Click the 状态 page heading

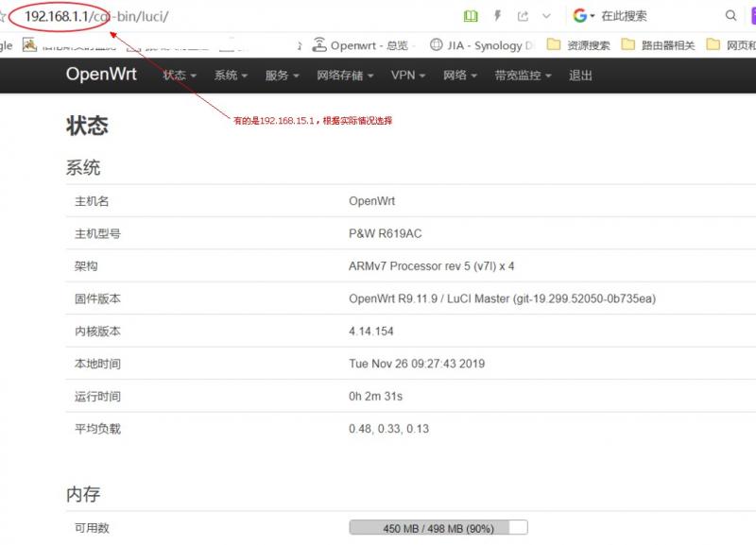[x=87, y=126]
